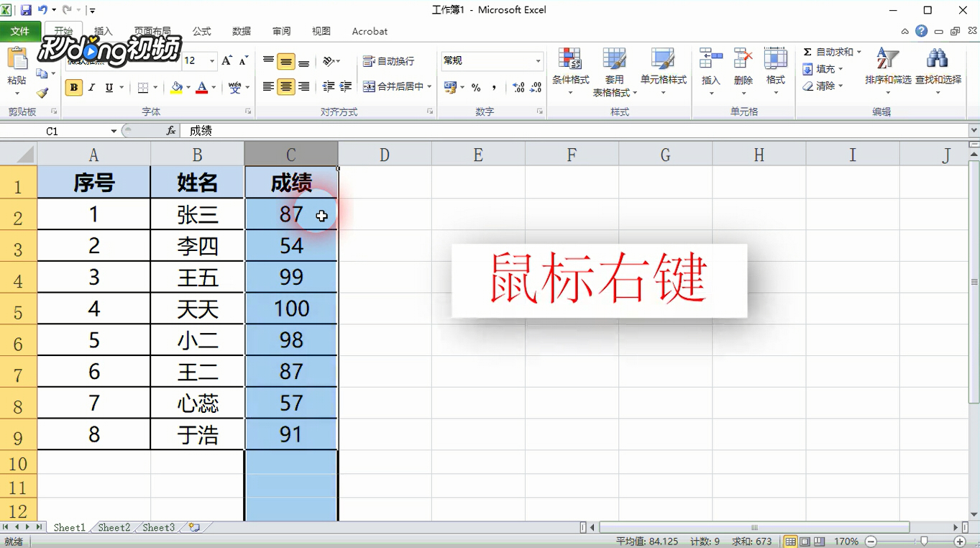
Task: Open Conditional Formatting (条件格式)
Action: [571, 73]
